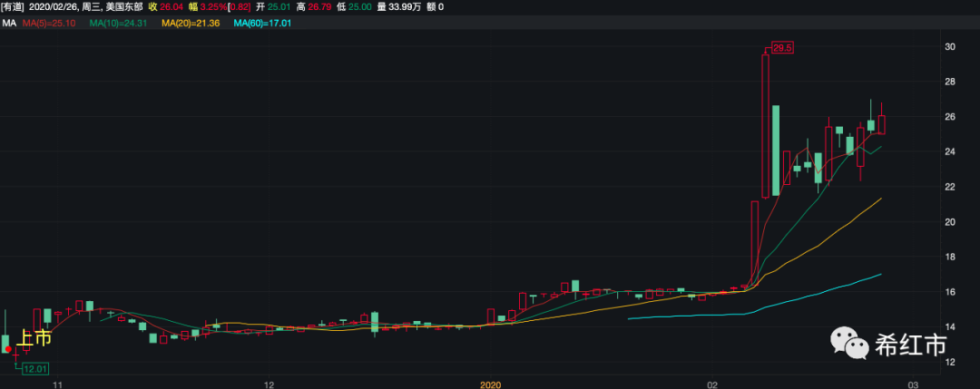Image resolution: width=980 pixels, height=389 pixels.
Task: Select the MA(10)=24.31 indicator label
Action: [x=125, y=23]
